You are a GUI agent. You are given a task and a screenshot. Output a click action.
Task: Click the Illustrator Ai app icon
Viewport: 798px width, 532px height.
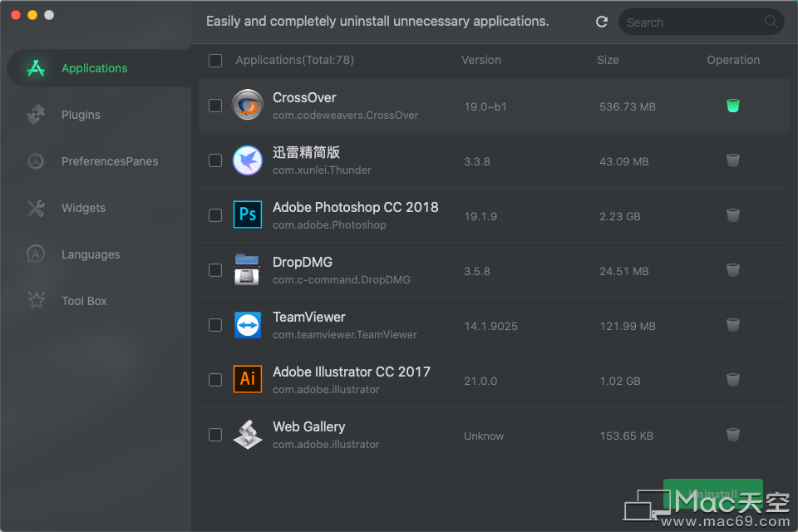pyautogui.click(x=248, y=379)
